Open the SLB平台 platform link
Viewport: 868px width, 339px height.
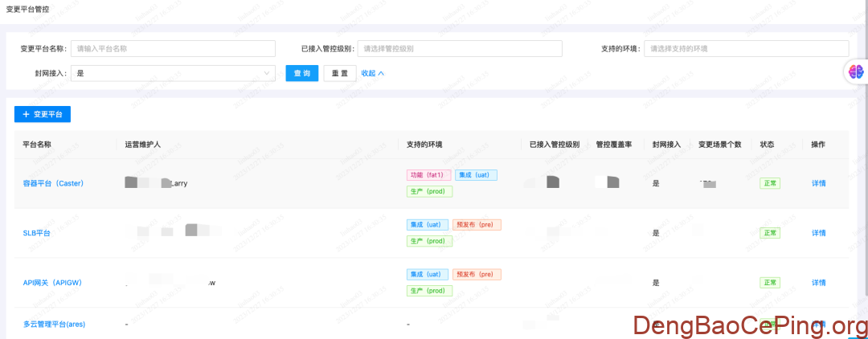pyautogui.click(x=36, y=233)
